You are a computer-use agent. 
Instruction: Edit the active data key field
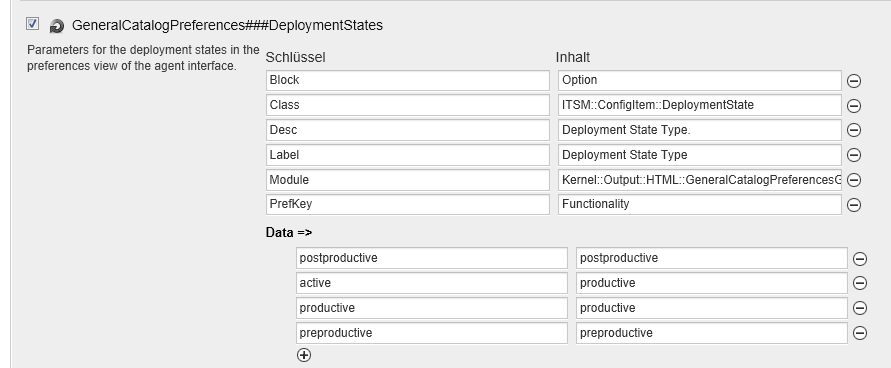pos(432,283)
